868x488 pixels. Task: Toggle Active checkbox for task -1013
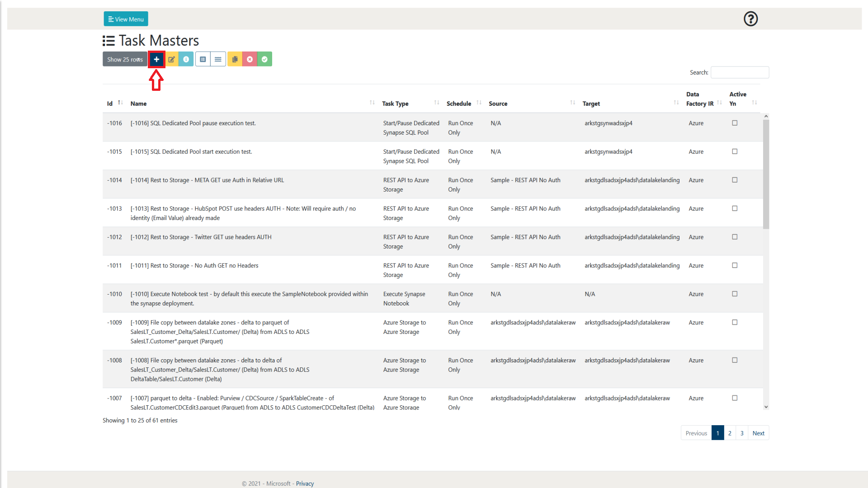pos(735,208)
